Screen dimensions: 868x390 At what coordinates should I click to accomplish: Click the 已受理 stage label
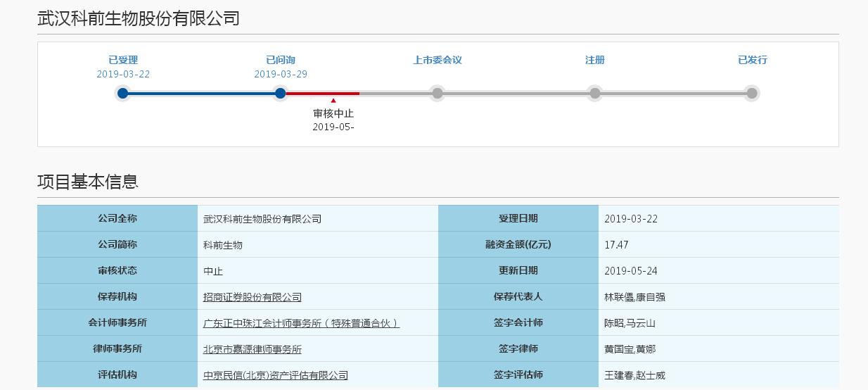point(123,60)
